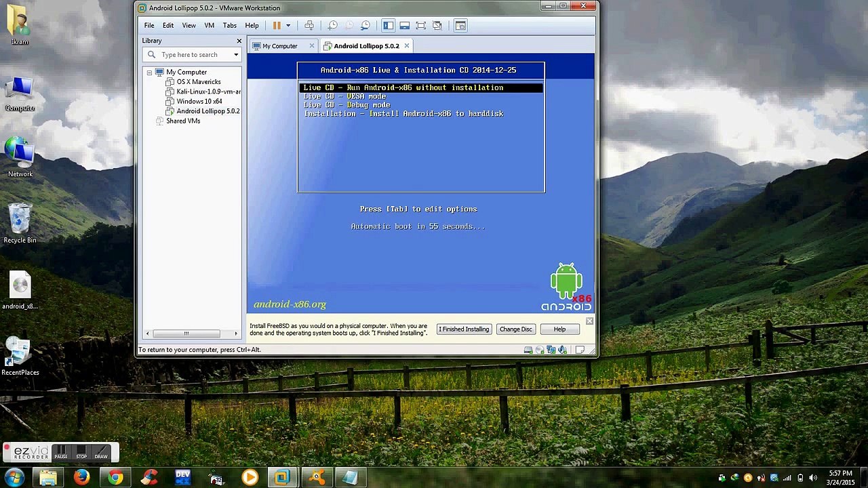
Task: Select Live CD Debug mode option
Action: (x=347, y=105)
